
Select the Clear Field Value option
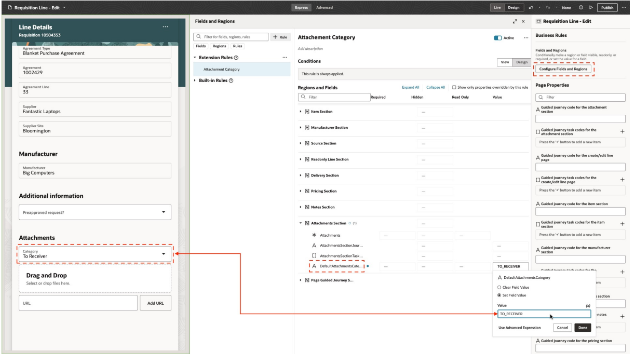tap(500, 287)
